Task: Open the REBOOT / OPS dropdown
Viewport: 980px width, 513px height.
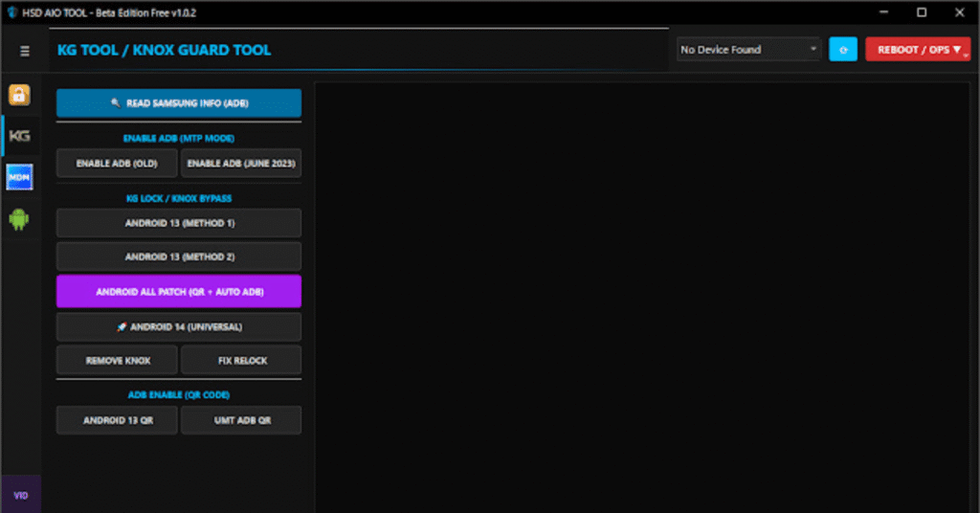Action: click(x=918, y=50)
